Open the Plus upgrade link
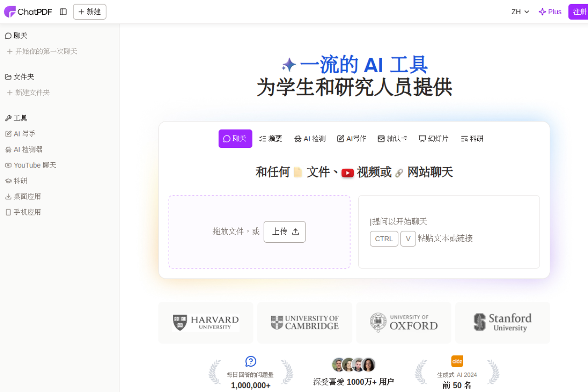Viewport: 588px width, 392px height. coord(550,12)
